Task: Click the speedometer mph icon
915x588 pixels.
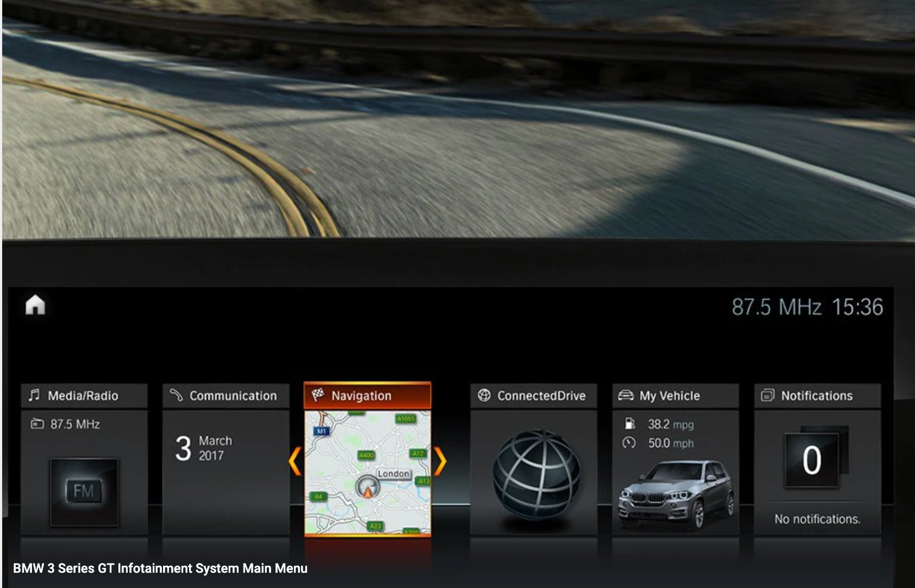Action: (629, 443)
